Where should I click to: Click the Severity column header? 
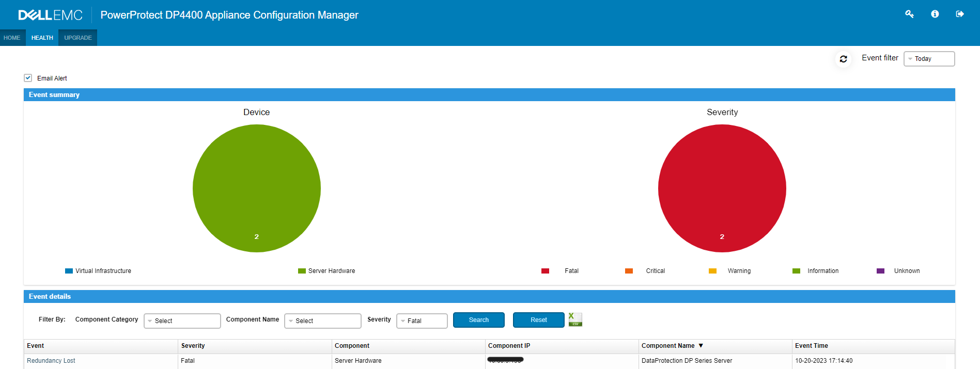coord(255,346)
